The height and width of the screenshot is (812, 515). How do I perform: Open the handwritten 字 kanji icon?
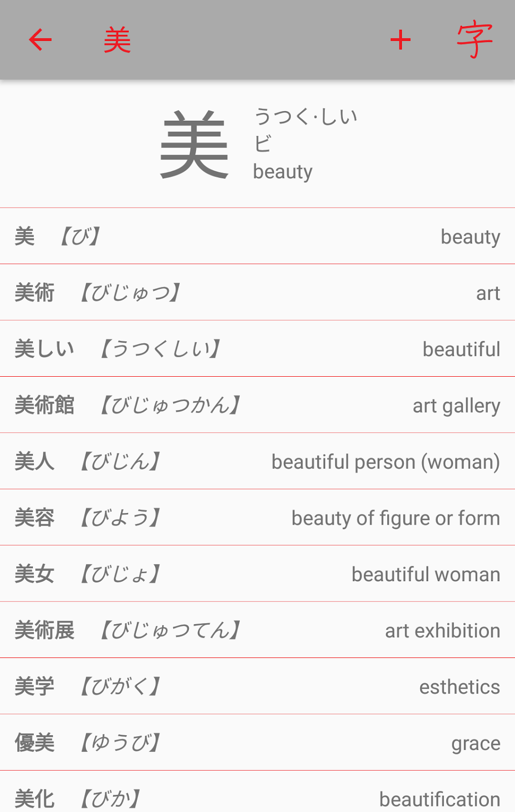[474, 40]
